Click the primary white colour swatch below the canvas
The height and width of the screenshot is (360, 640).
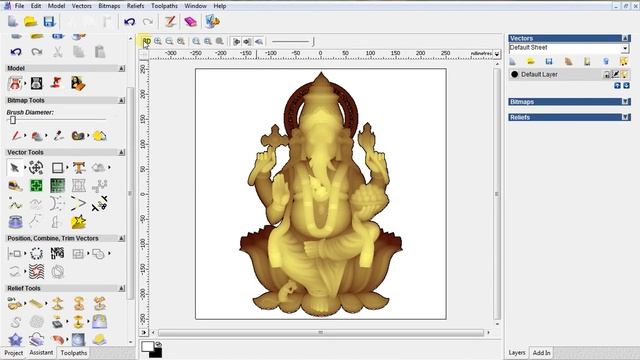pyautogui.click(x=147, y=347)
